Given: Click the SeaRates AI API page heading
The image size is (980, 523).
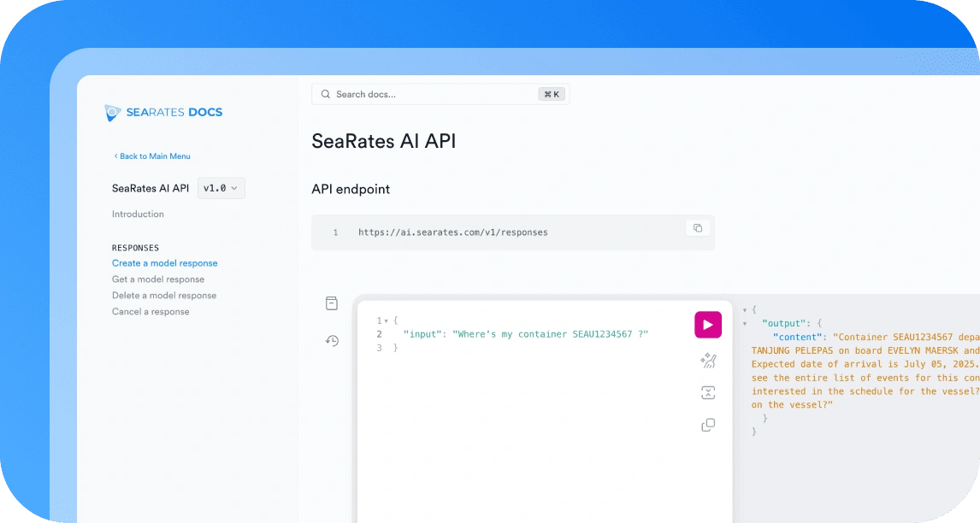Looking at the screenshot, I should 384,141.
